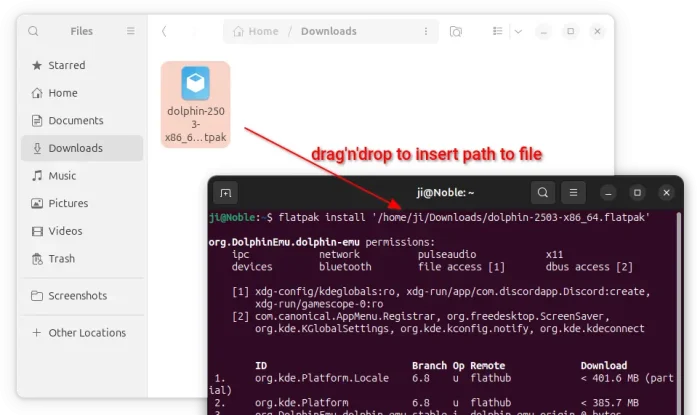Open path bar three-dot options menu
Image resolution: width=700 pixels, height=415 pixels.
(426, 31)
